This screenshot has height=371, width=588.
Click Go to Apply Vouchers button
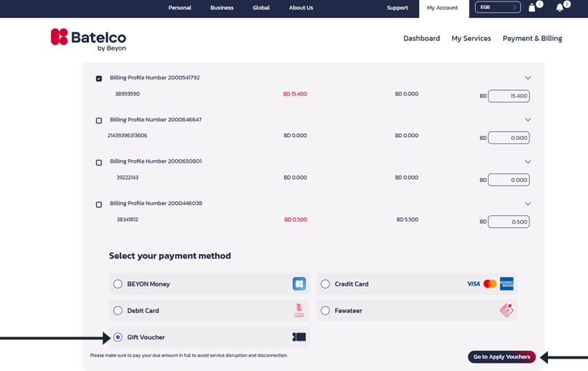tap(502, 357)
